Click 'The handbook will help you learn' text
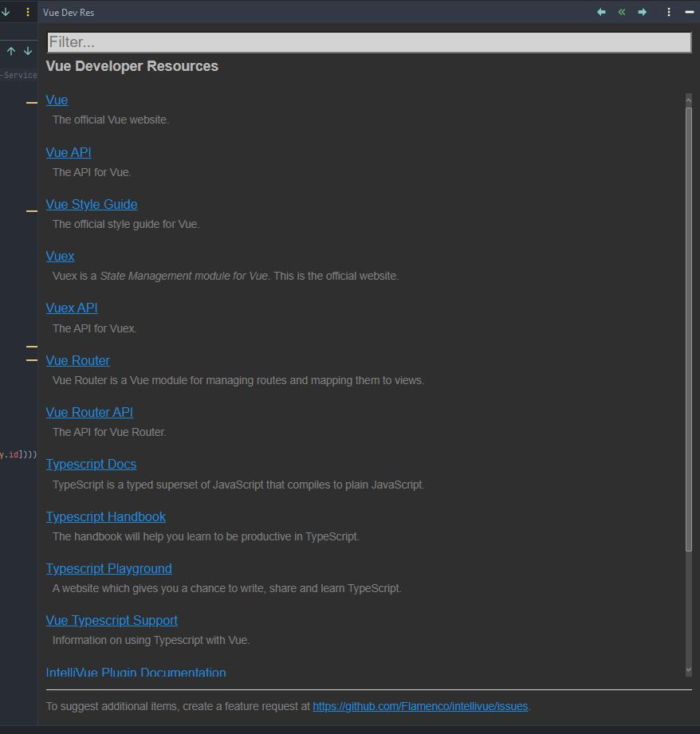The width and height of the screenshot is (700, 734). point(206,536)
